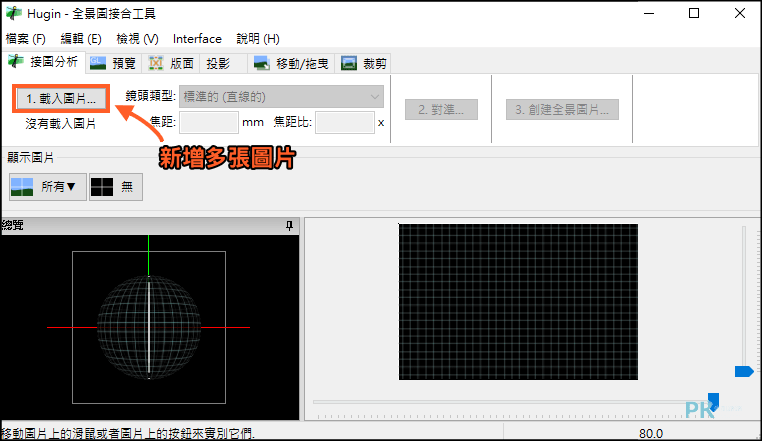Expand the 鏡頭類型 dropdown
The height and width of the screenshot is (441, 762).
pos(281,97)
